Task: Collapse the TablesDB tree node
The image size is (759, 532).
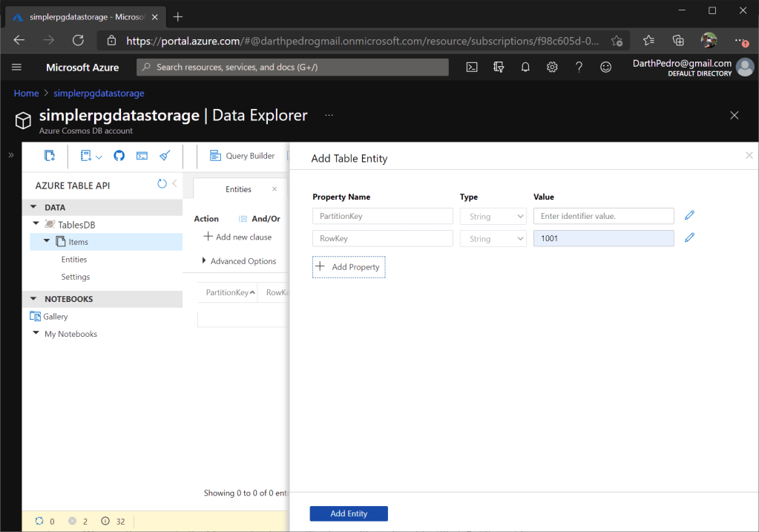Action: 36,224
